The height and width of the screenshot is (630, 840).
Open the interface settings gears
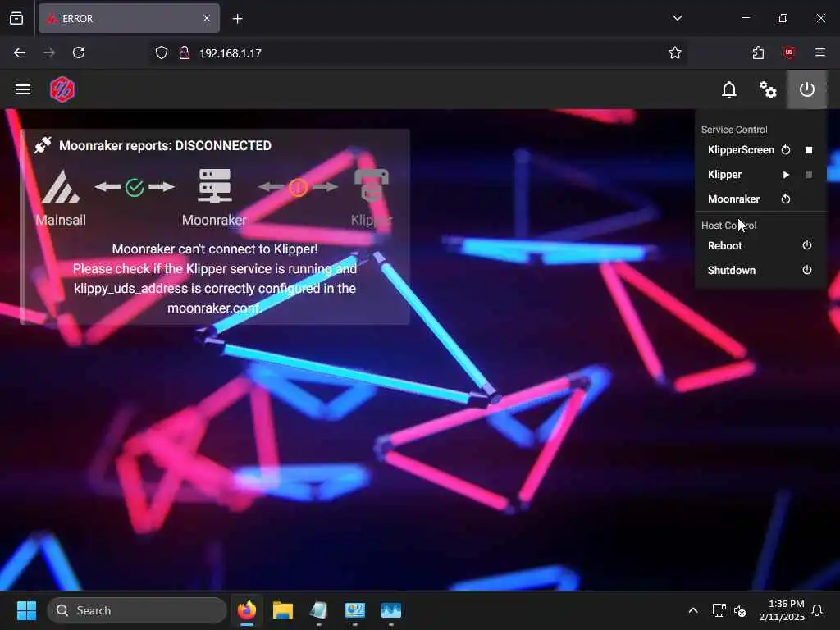[768, 89]
